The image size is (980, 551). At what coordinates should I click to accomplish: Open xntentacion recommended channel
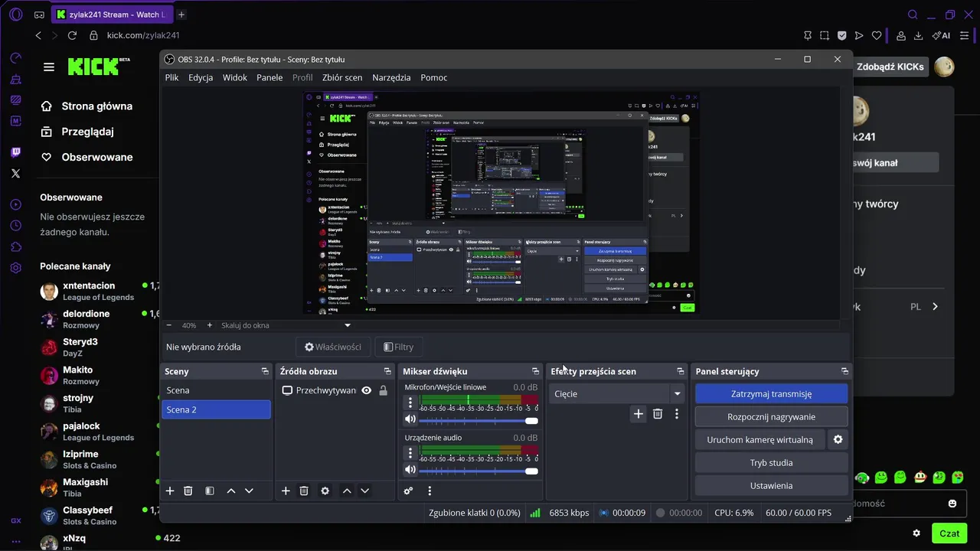click(x=100, y=291)
